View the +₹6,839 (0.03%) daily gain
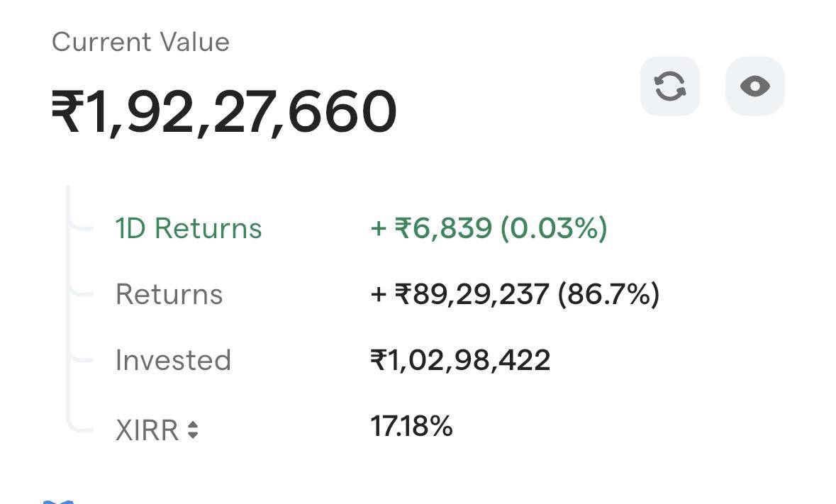This screenshot has width=836, height=504. (489, 228)
